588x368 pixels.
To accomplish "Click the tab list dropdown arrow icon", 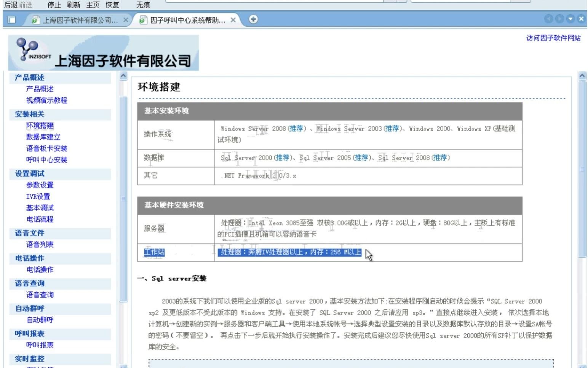I will 570,19.
